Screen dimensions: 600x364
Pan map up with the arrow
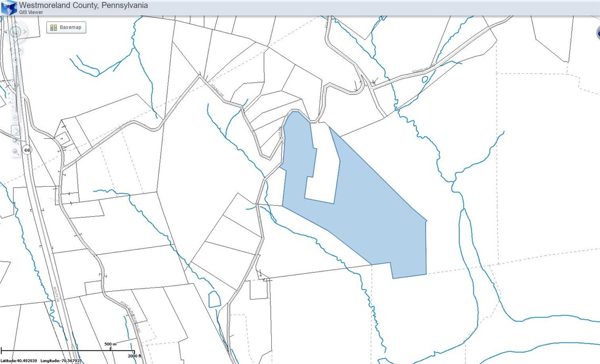click(15, 23)
